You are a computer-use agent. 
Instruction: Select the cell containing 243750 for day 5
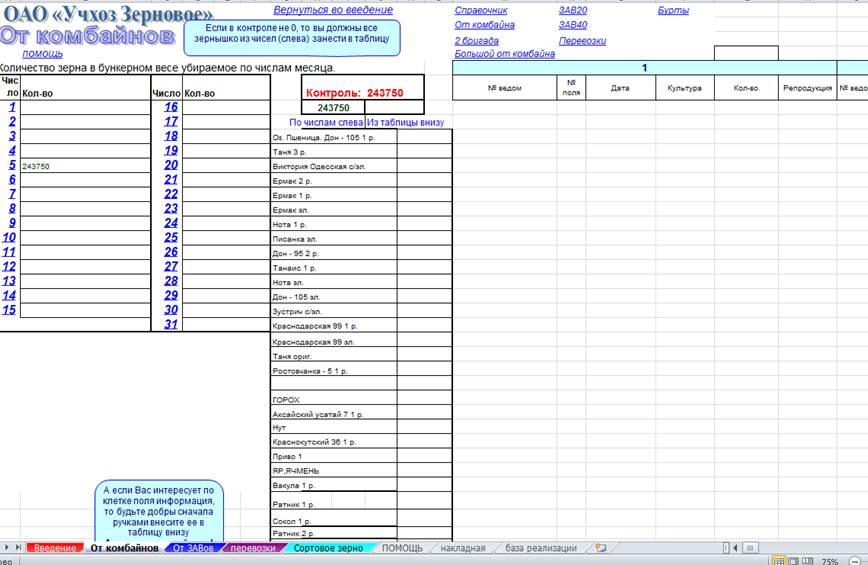point(85,165)
